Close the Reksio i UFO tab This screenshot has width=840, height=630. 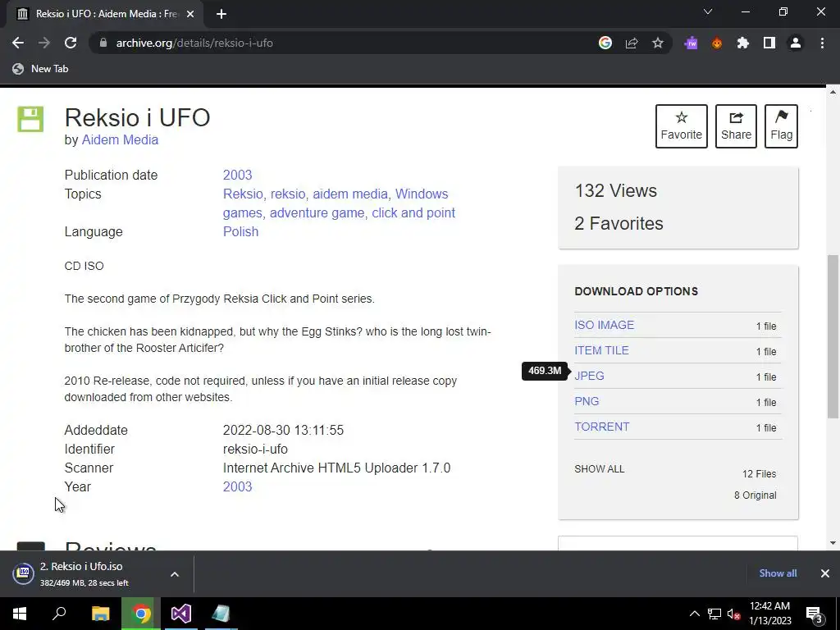tap(190, 14)
